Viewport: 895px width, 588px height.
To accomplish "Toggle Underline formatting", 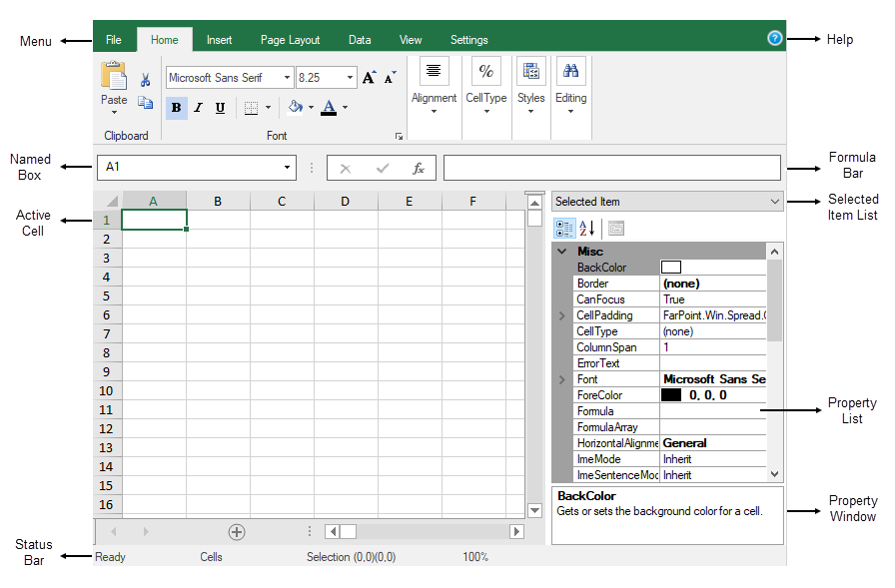I will (x=221, y=107).
